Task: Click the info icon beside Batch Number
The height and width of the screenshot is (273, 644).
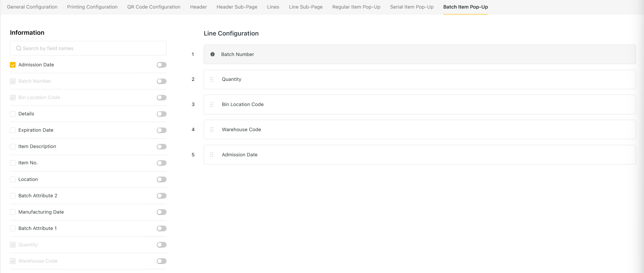Action: 212,54
